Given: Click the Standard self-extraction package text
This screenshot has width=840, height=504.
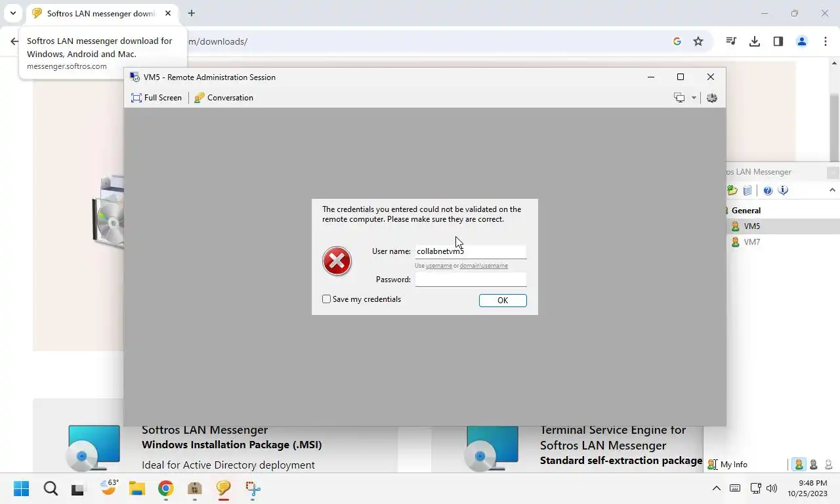Looking at the screenshot, I should point(621,461).
